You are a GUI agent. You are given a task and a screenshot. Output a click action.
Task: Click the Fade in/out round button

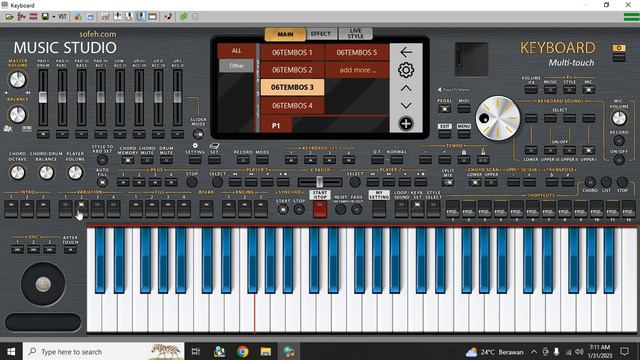357,209
